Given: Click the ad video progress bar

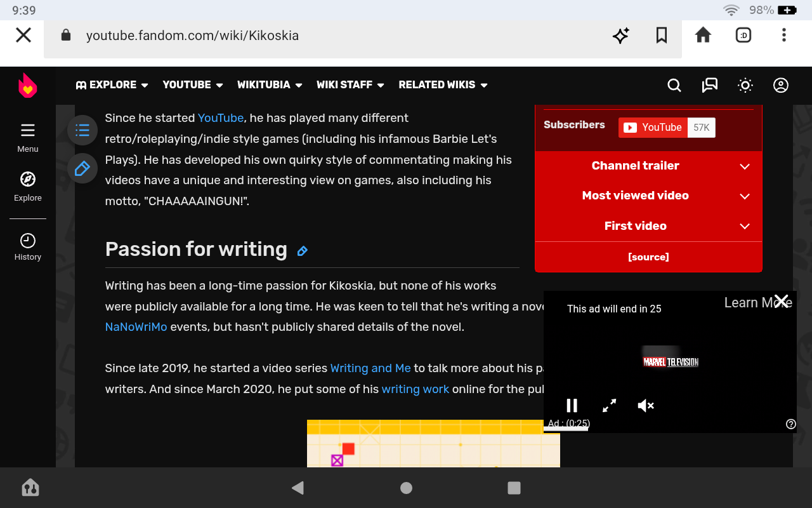Looking at the screenshot, I should tap(566, 429).
